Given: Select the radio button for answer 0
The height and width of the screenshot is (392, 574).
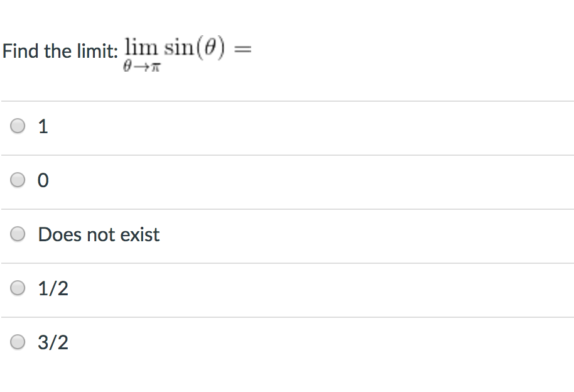Looking at the screenshot, I should [x=17, y=180].
